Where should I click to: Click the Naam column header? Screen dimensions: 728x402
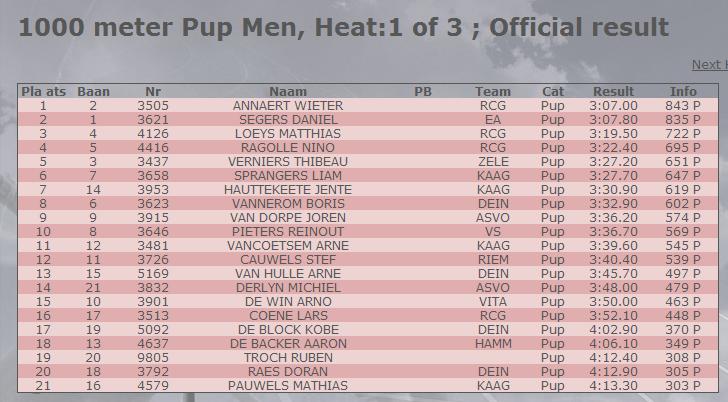point(288,91)
